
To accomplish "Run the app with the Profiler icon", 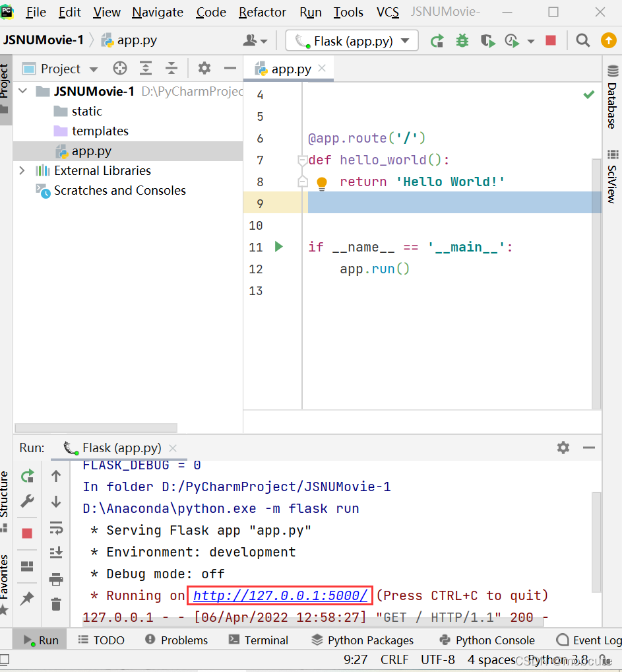I will click(511, 40).
